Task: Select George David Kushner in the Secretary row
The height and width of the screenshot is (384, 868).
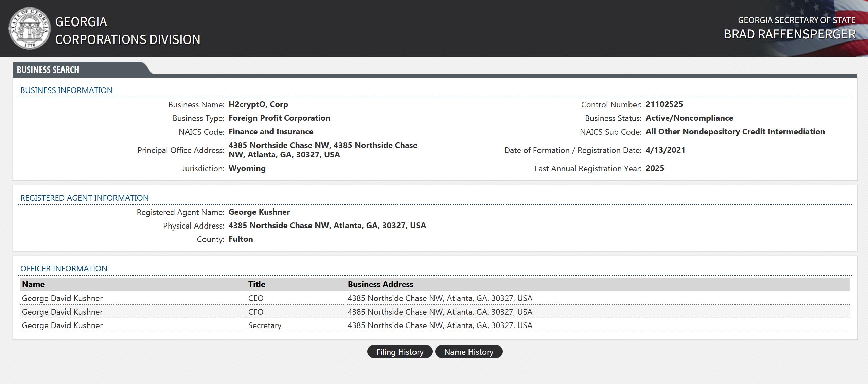Action: click(62, 325)
